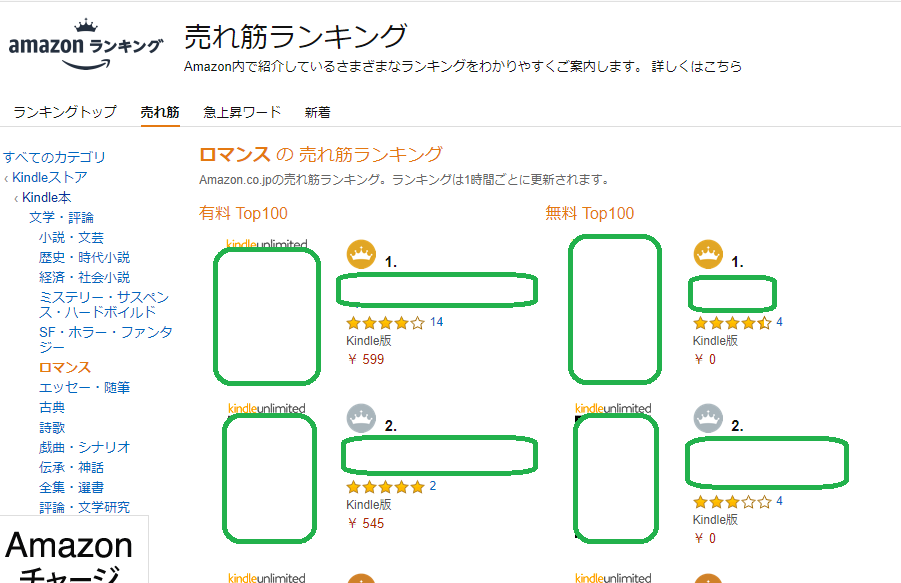Image resolution: width=901 pixels, height=583 pixels.
Task: Go back to Kindleストア category
Action: coord(49,177)
